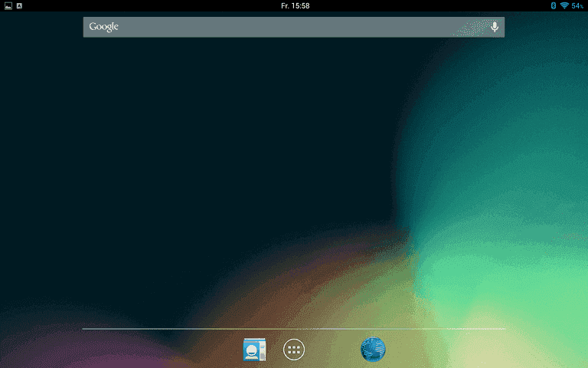Tap the clock showing Fr. 15:58

295,5
